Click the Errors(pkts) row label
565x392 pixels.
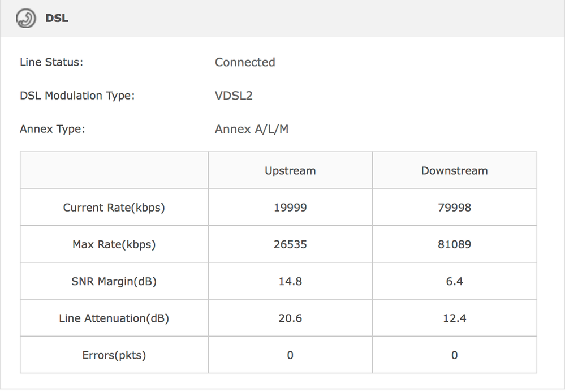pos(114,356)
